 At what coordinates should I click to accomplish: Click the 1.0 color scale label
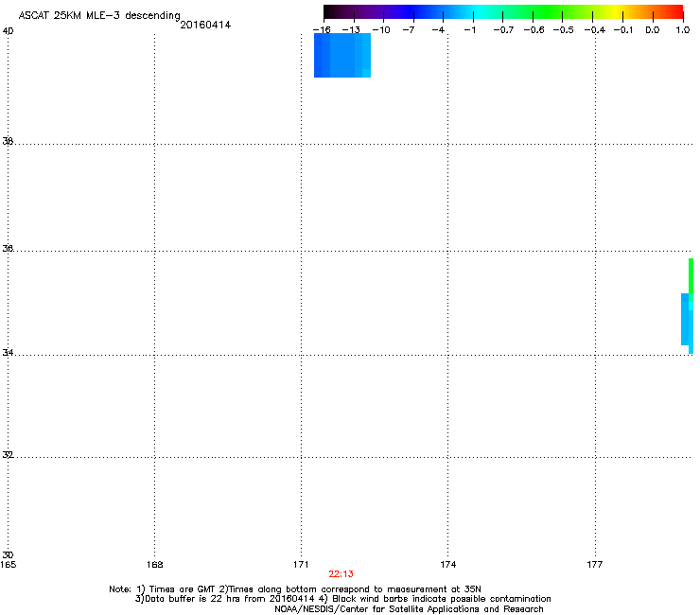[x=683, y=30]
